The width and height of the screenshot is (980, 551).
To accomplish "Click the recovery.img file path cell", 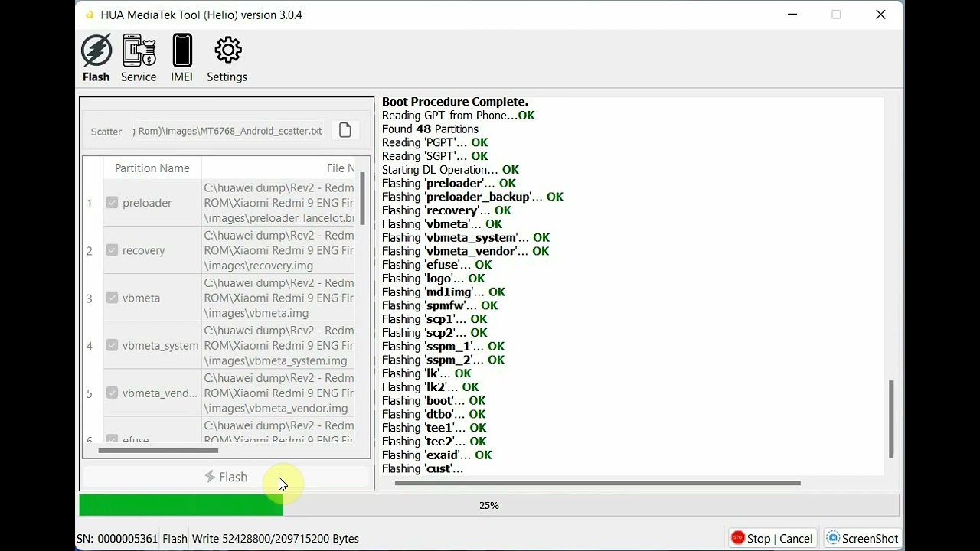I will [x=279, y=250].
